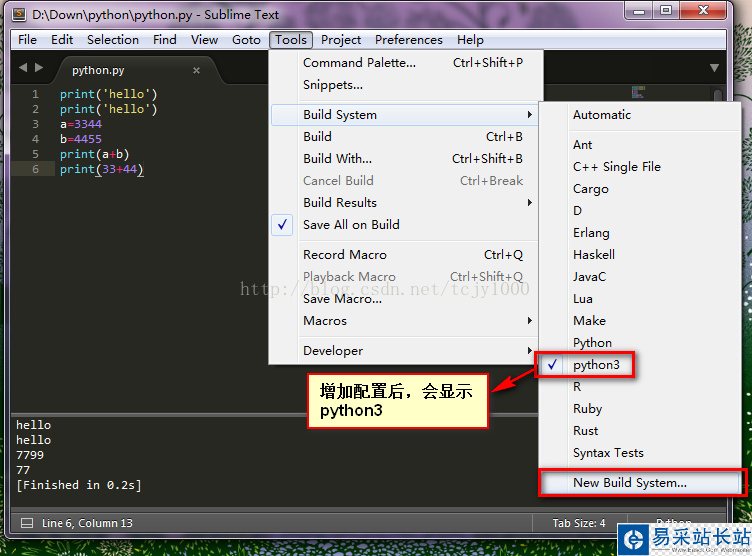Open the File menu
The height and width of the screenshot is (556, 752).
27,40
